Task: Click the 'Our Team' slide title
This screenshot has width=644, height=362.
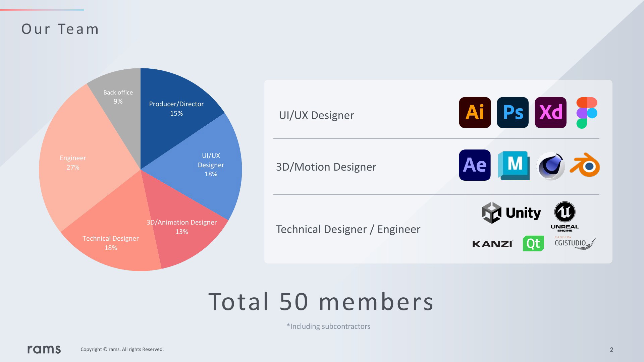Action: (60, 29)
